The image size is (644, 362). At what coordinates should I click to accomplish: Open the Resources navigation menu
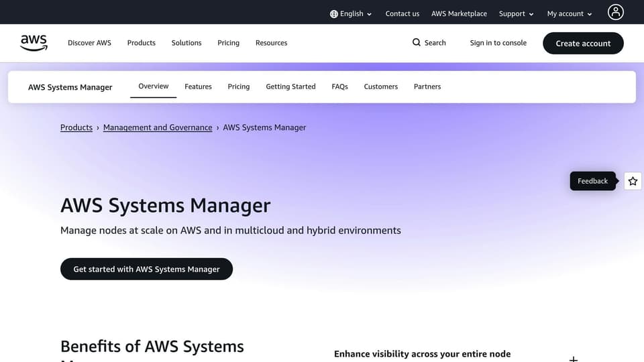(272, 43)
